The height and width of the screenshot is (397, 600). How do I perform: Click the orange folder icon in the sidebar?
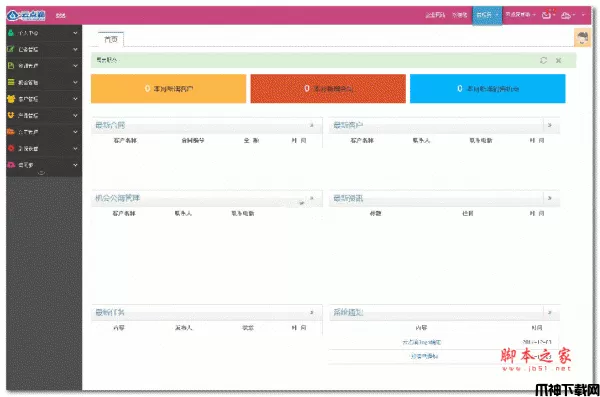11,131
